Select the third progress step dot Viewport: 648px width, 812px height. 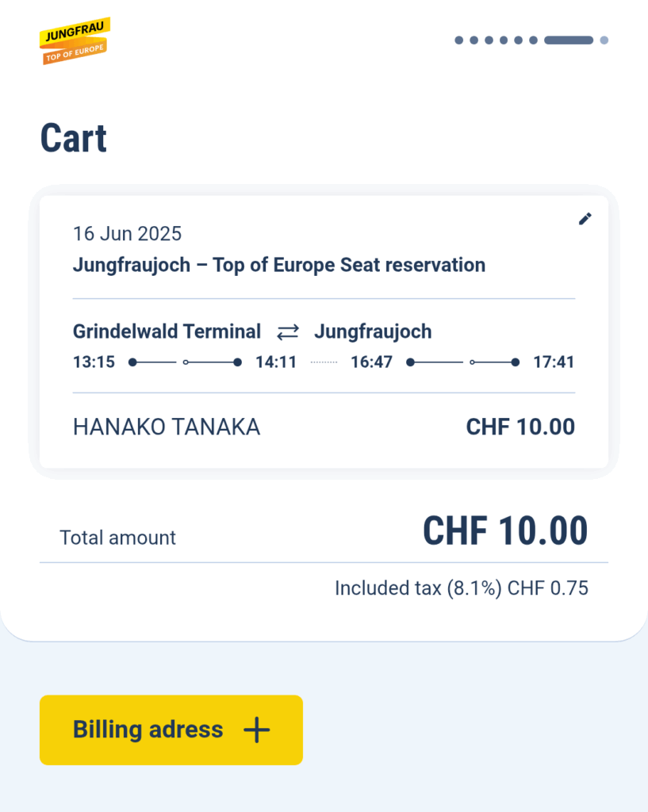pyautogui.click(x=489, y=40)
